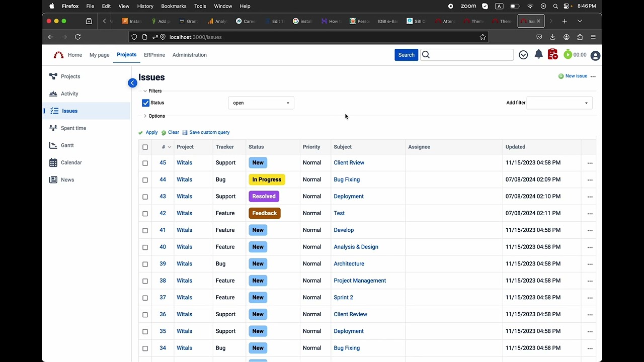Start the green timer clock icon
Image resolution: width=644 pixels, height=362 pixels.
pyautogui.click(x=568, y=54)
